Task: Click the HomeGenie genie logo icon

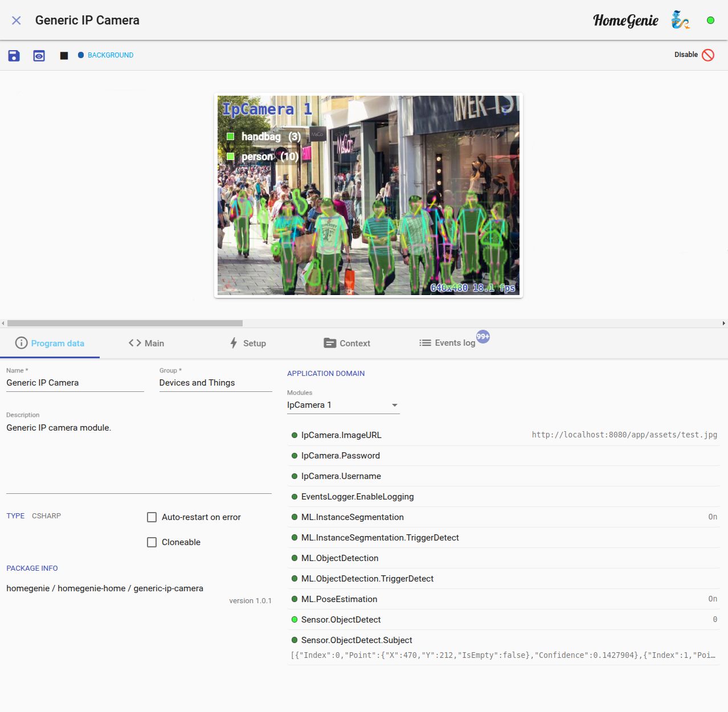Action: [680, 20]
